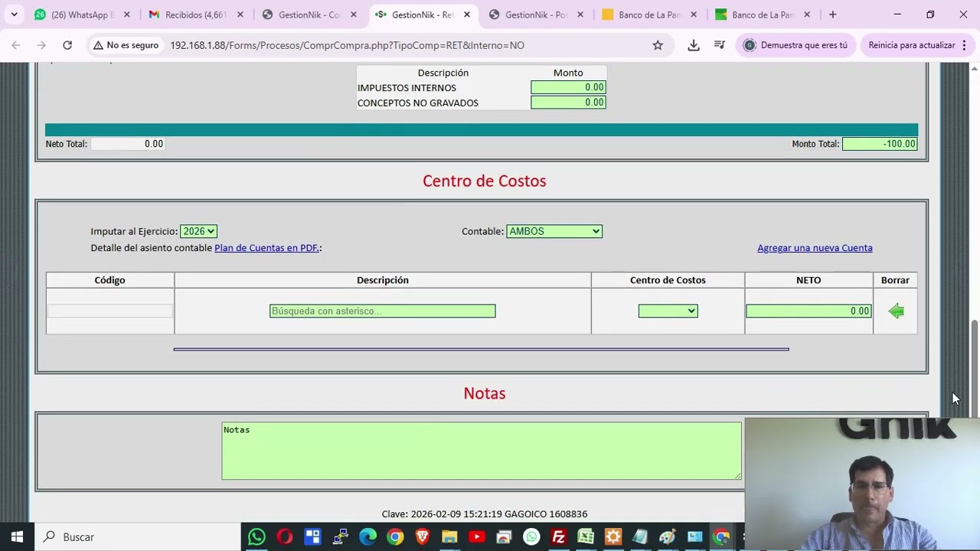The image size is (980, 551).
Task: Switch to the Gmail Recibidos tab
Action: [x=196, y=15]
